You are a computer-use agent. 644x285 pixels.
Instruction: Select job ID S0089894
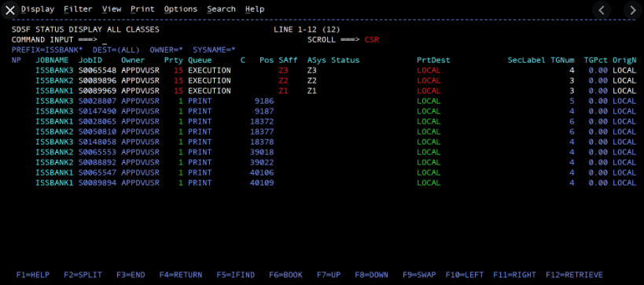(98, 183)
